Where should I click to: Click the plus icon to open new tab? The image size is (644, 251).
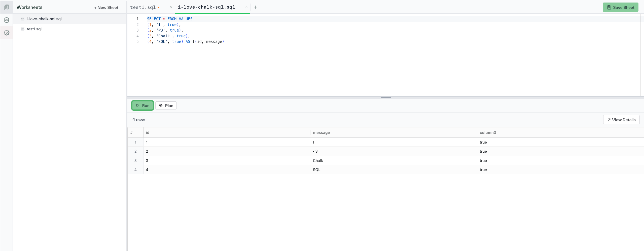click(256, 7)
